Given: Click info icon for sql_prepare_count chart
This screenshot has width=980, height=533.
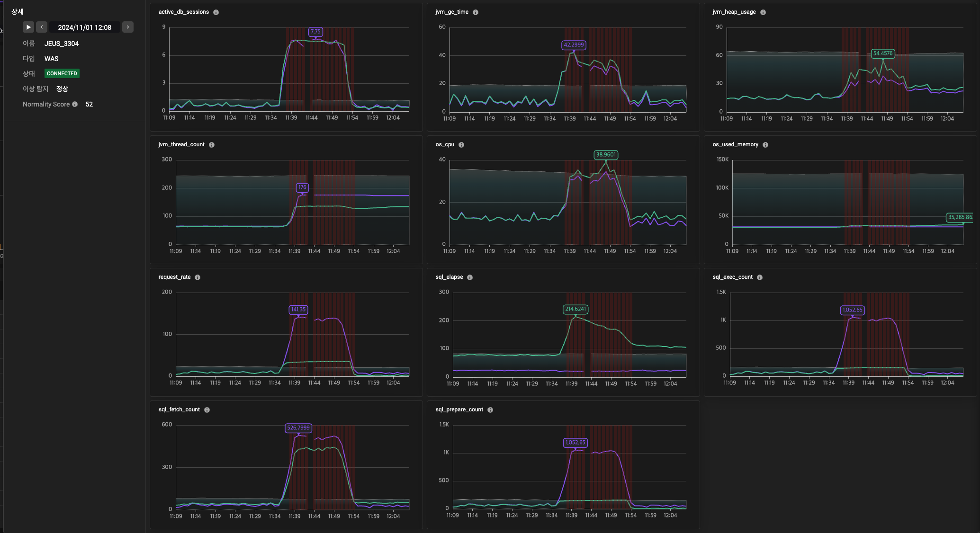Looking at the screenshot, I should pyautogui.click(x=490, y=410).
